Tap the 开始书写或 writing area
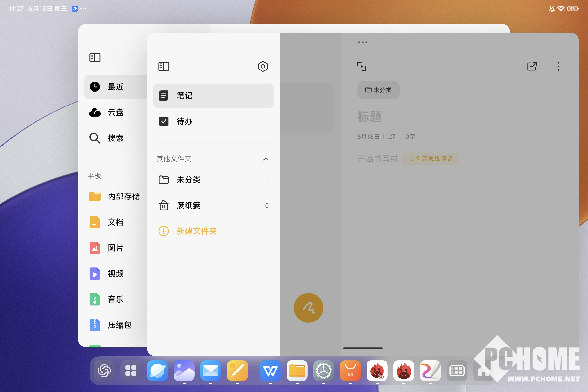Screen dimensions: 588x392 pyautogui.click(x=377, y=159)
